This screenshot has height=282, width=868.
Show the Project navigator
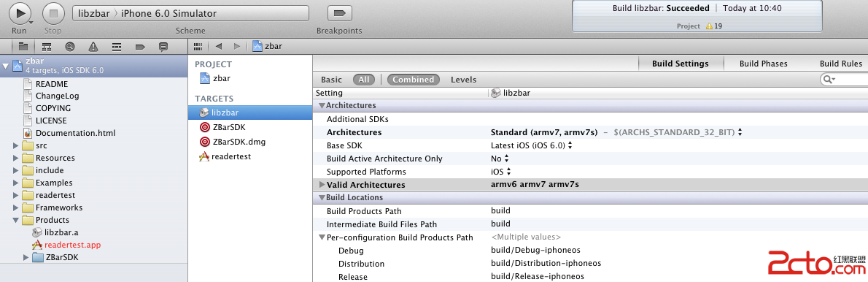23,47
